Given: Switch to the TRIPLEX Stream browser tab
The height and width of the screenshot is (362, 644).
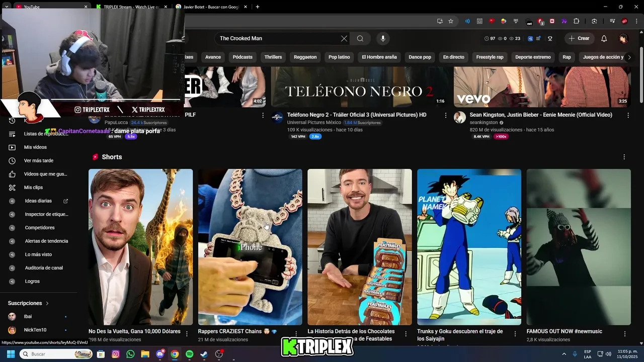Looking at the screenshot, I should click(131, 7).
